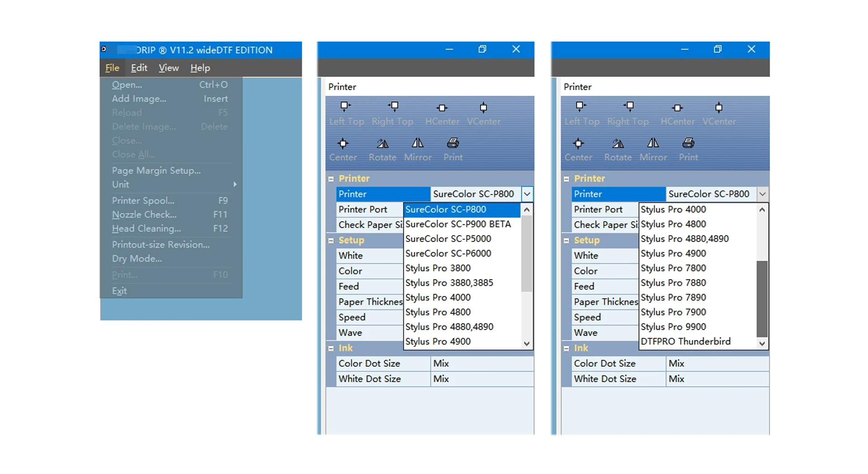868x474 pixels.
Task: Collapse the Setup section in the right window
Action: point(566,241)
